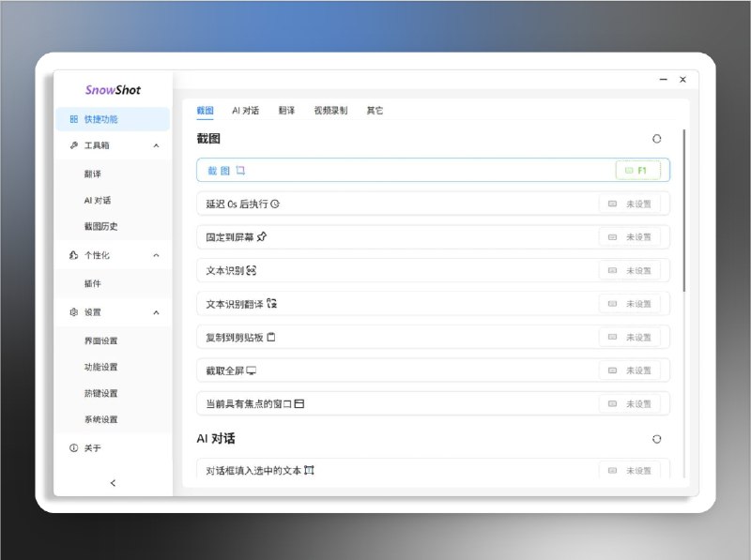Collapse the 设置 sidebar group
751x560 pixels.
pyautogui.click(x=156, y=311)
